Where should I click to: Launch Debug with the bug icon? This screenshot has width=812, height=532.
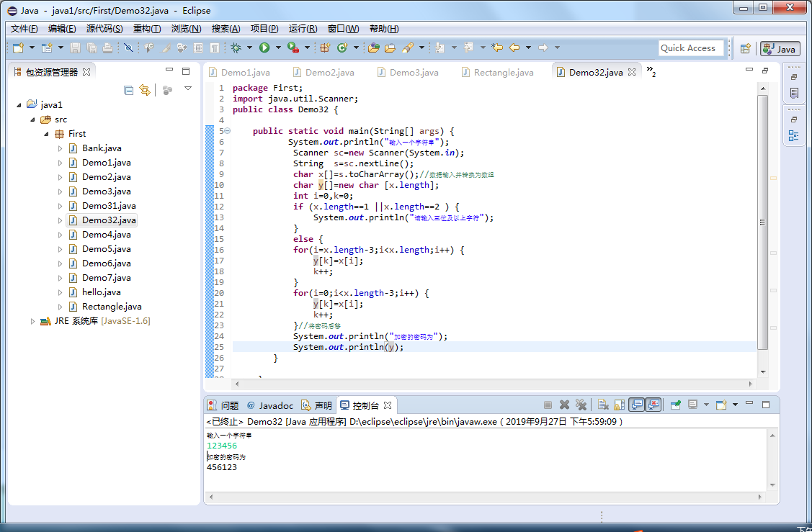click(x=236, y=48)
